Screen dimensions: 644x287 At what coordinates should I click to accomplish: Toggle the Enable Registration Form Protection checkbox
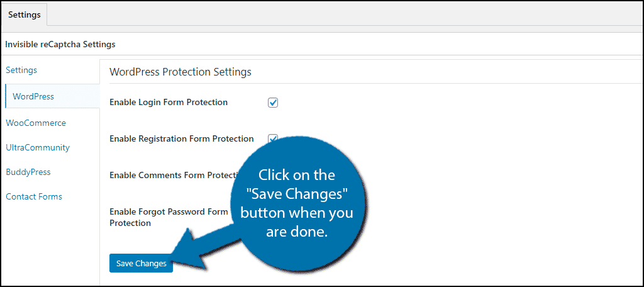(x=273, y=138)
